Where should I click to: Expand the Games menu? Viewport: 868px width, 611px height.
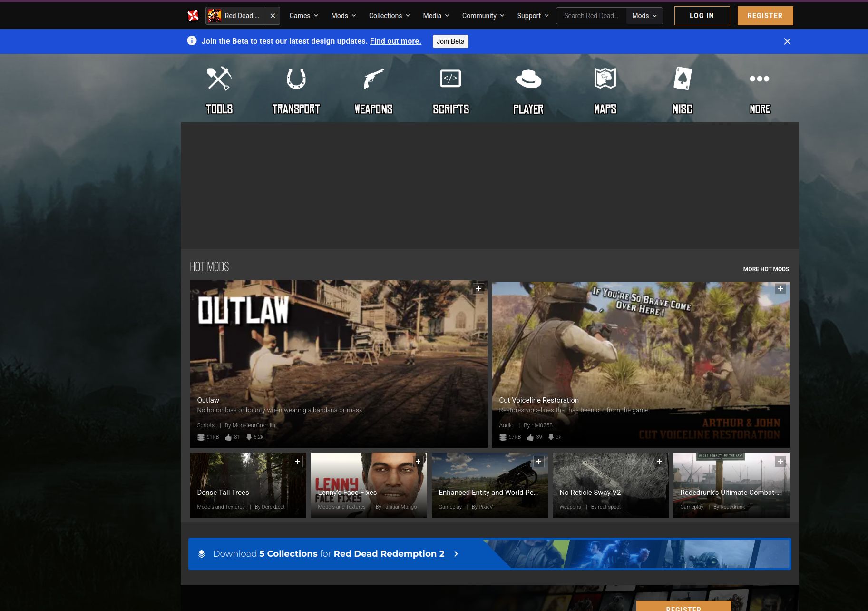pyautogui.click(x=303, y=16)
